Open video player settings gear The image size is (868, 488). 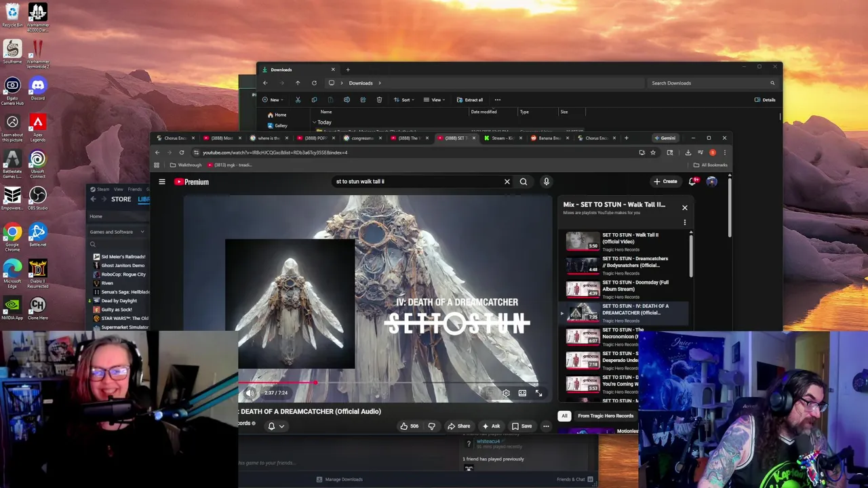506,393
